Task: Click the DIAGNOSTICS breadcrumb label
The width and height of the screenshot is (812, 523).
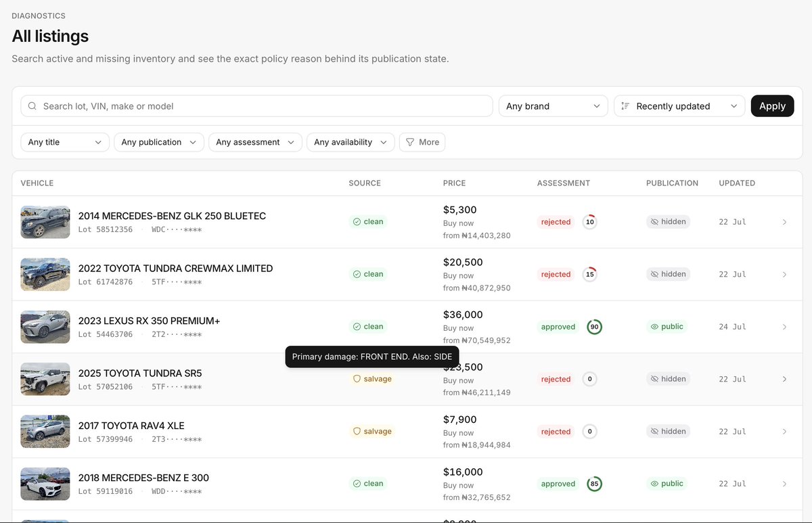Action: [39, 16]
